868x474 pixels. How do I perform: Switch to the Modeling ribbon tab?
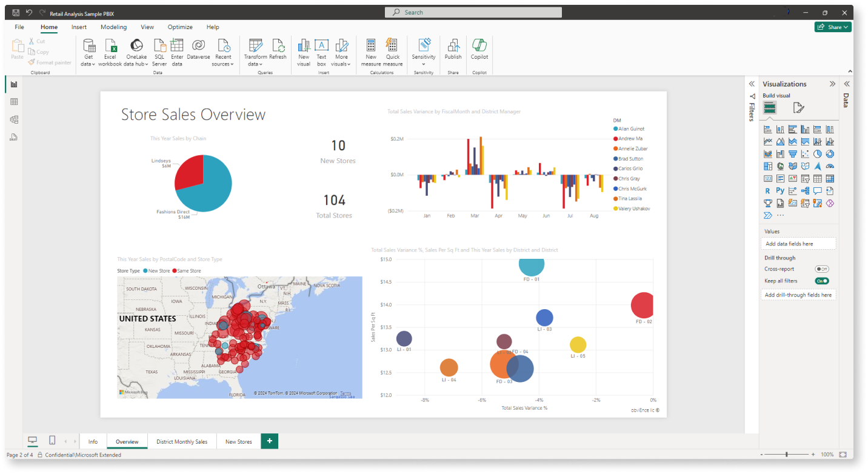[114, 27]
